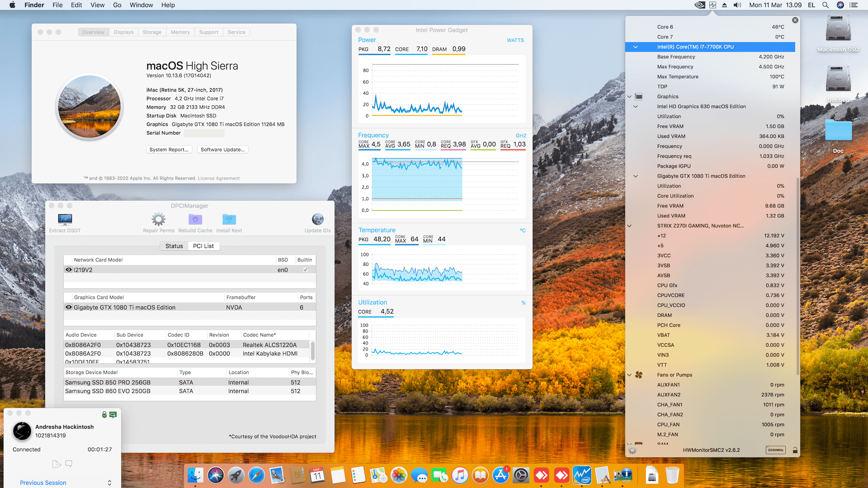Open HWMonitorSMC2 settings gear icon
The width and height of the screenshot is (868, 488).
click(632, 450)
